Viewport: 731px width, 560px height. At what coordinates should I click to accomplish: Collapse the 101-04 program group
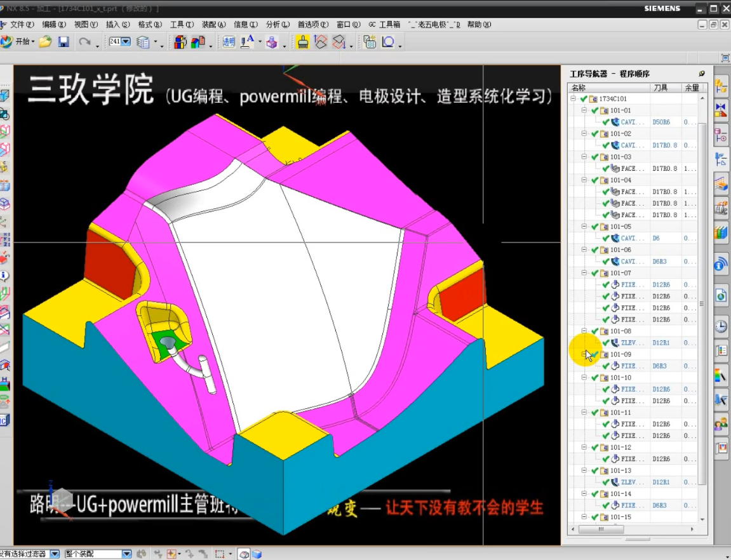pyautogui.click(x=584, y=180)
